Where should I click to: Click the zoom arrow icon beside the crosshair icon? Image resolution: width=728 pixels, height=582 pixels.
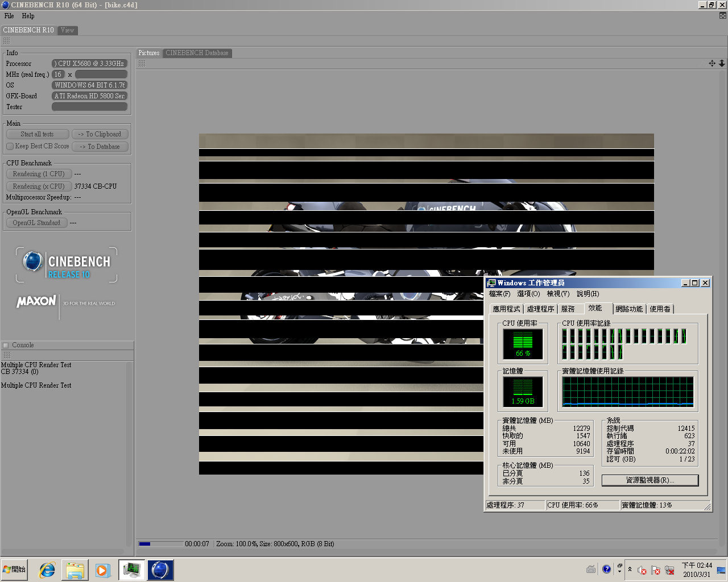722,63
